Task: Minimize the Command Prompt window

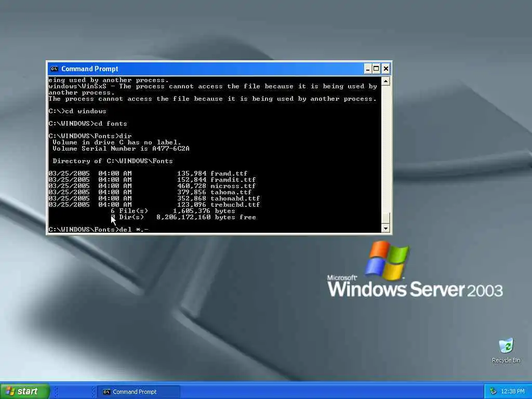Action: 368,69
